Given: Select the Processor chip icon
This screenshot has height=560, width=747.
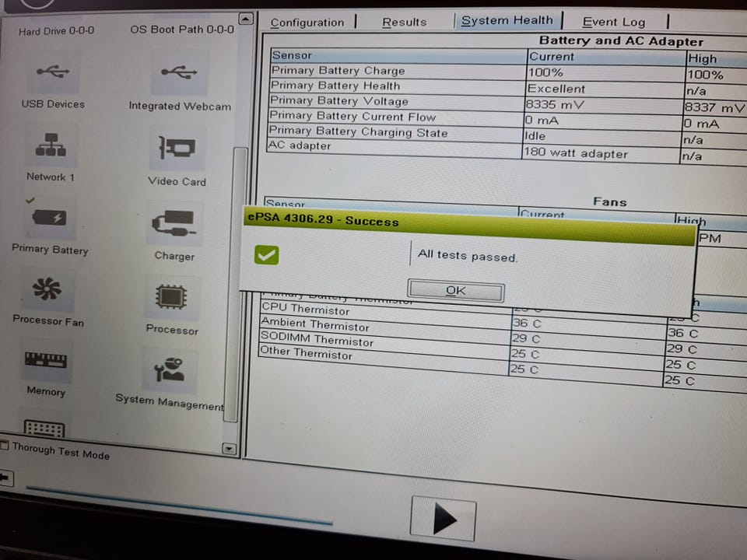Looking at the screenshot, I should point(171,297).
